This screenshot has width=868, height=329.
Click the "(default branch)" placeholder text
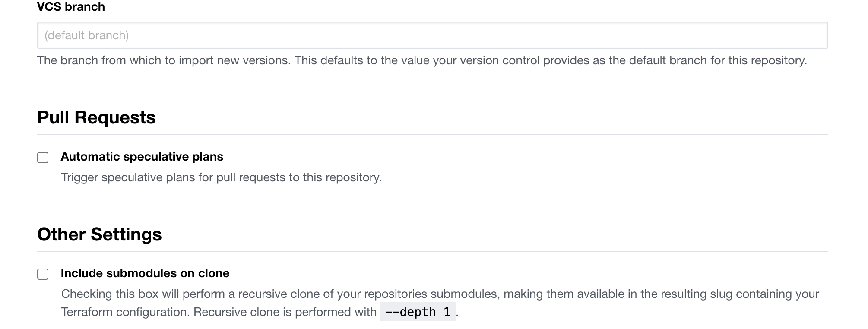pyautogui.click(x=86, y=35)
